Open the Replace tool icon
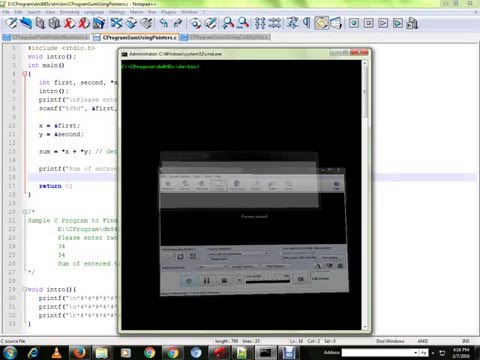This screenshot has width=480, height=360. point(210,23)
